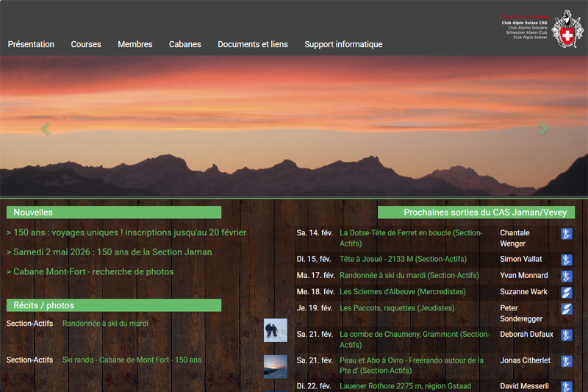Viewport: 588px width, 392px height.
Task: Advance to the next banner slide
Action: 544,129
